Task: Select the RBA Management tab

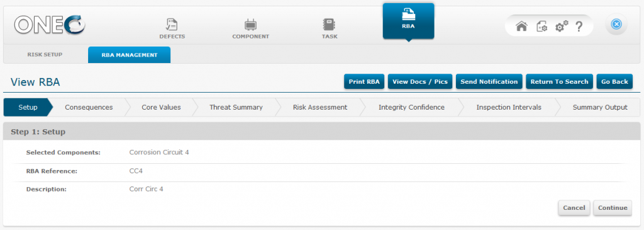Action: click(130, 55)
